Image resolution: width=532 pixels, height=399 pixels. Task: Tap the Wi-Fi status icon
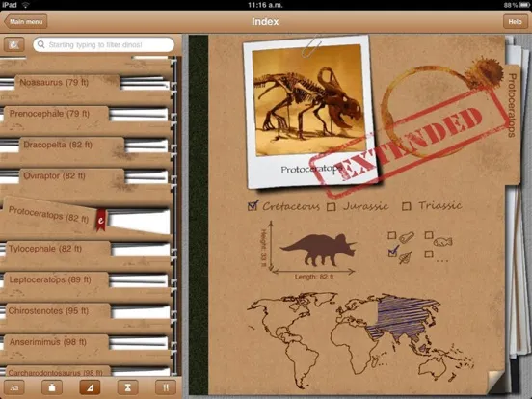(25, 5)
